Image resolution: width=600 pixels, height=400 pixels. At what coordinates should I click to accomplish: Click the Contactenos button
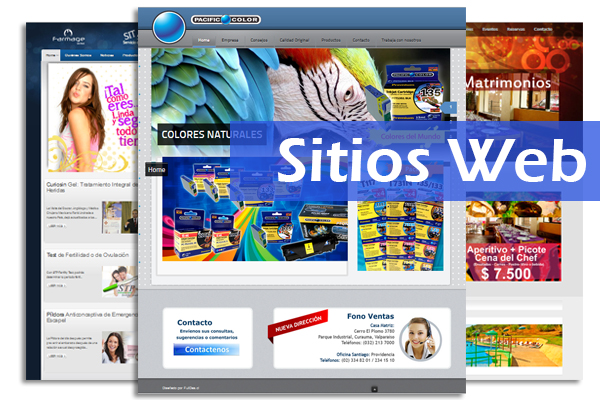[x=207, y=349]
